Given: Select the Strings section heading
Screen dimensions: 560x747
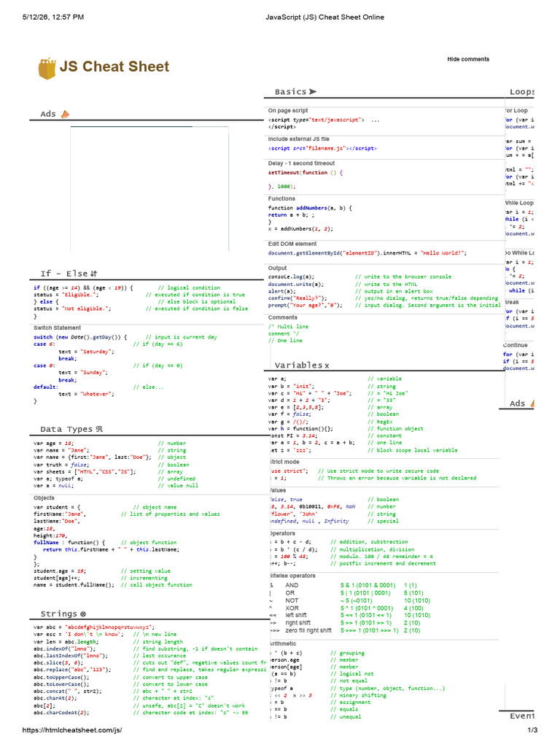Looking at the screenshot, I should (59, 614).
